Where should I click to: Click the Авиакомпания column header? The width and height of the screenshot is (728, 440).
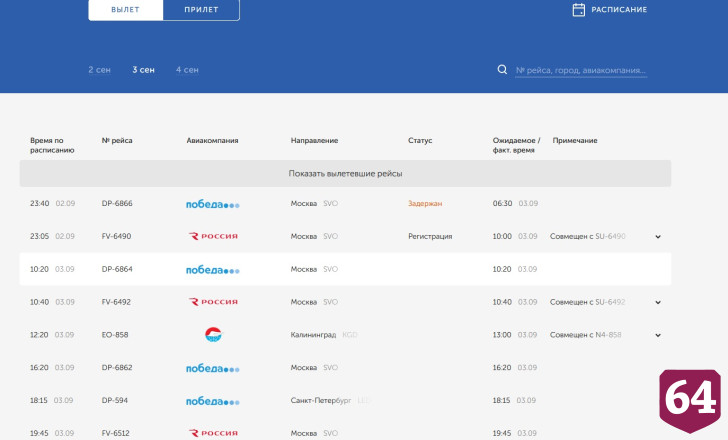[x=212, y=140]
